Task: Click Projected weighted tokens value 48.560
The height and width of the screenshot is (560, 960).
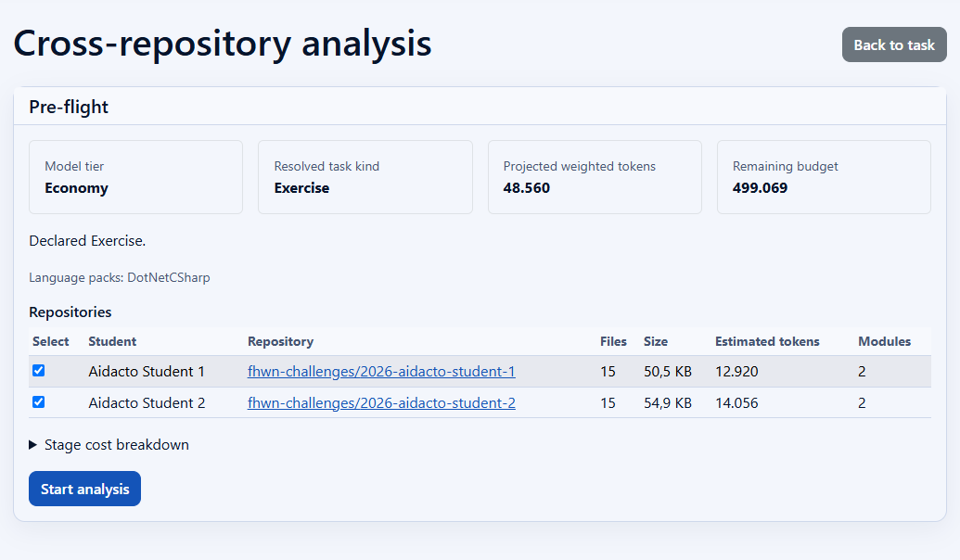Action: [x=527, y=188]
